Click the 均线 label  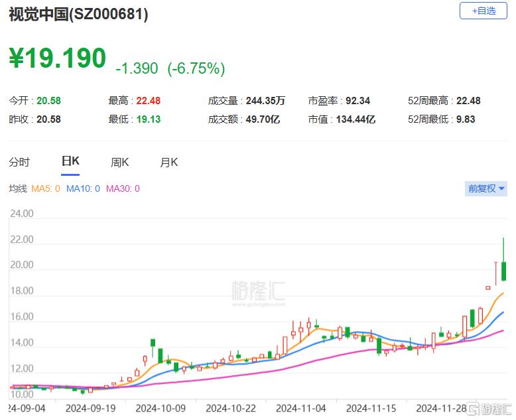[18, 188]
